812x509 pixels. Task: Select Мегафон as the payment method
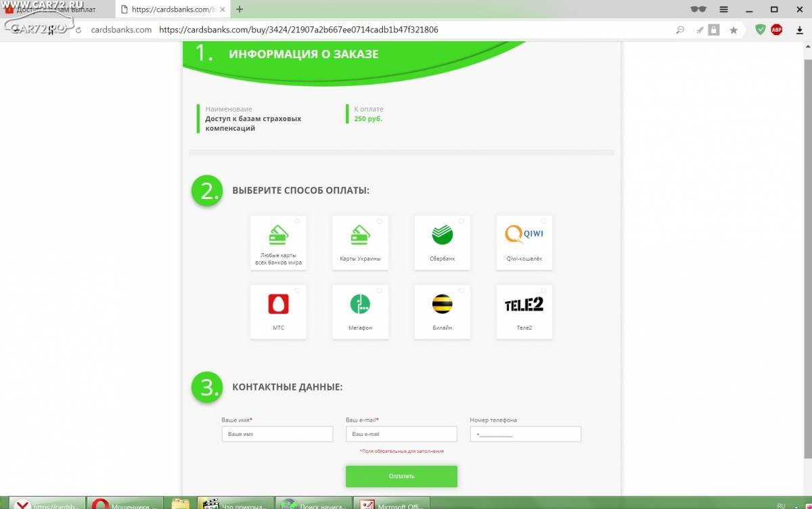pyautogui.click(x=360, y=311)
